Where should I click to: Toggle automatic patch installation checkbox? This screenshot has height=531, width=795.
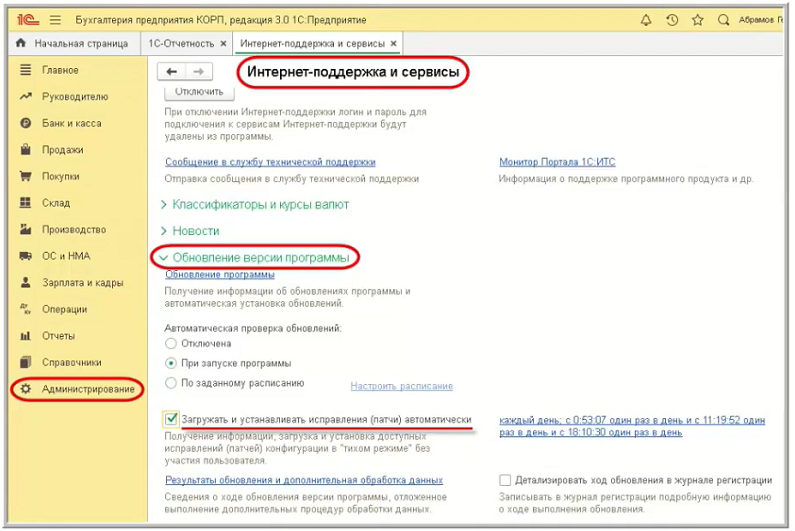pyautogui.click(x=172, y=420)
